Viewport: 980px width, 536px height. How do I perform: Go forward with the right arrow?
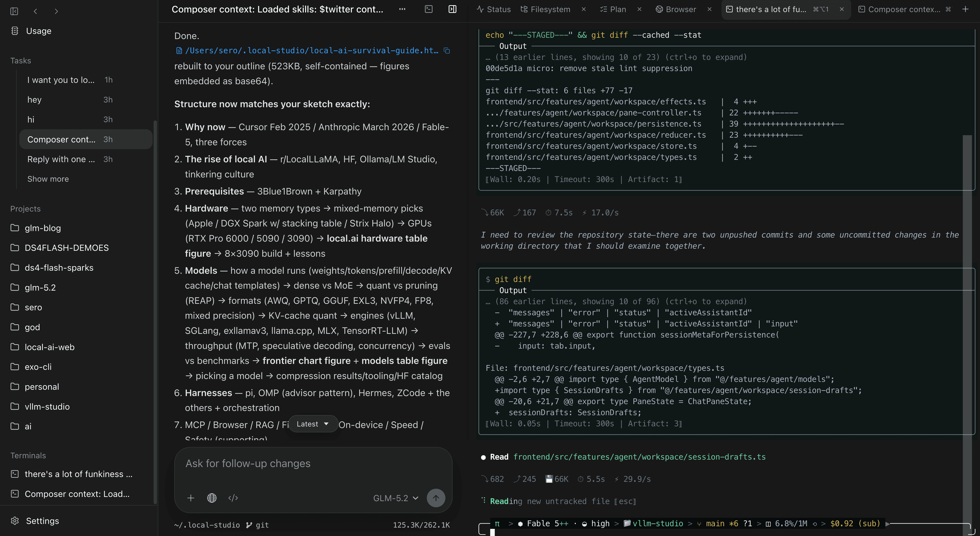coord(56,11)
